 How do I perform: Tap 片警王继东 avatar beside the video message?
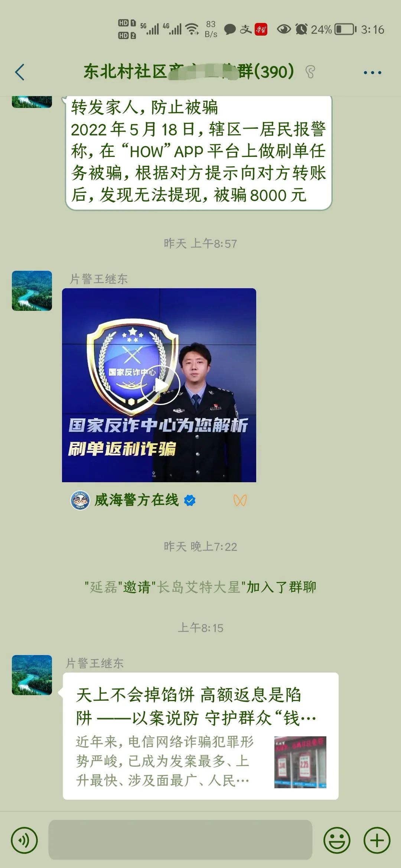32,291
